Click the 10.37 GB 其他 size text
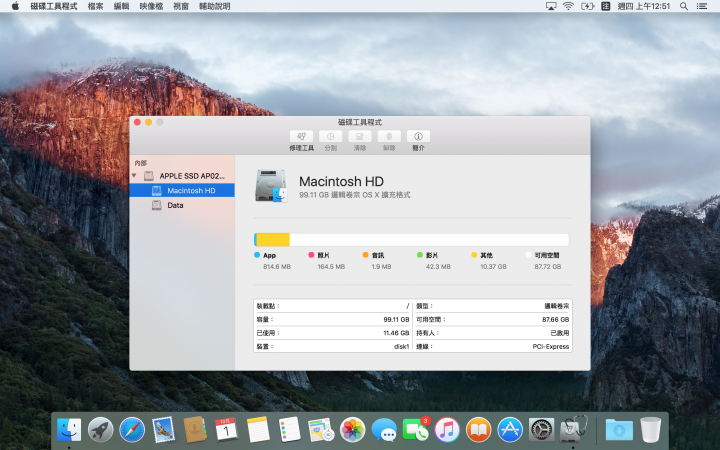This screenshot has width=720, height=450. click(x=494, y=266)
